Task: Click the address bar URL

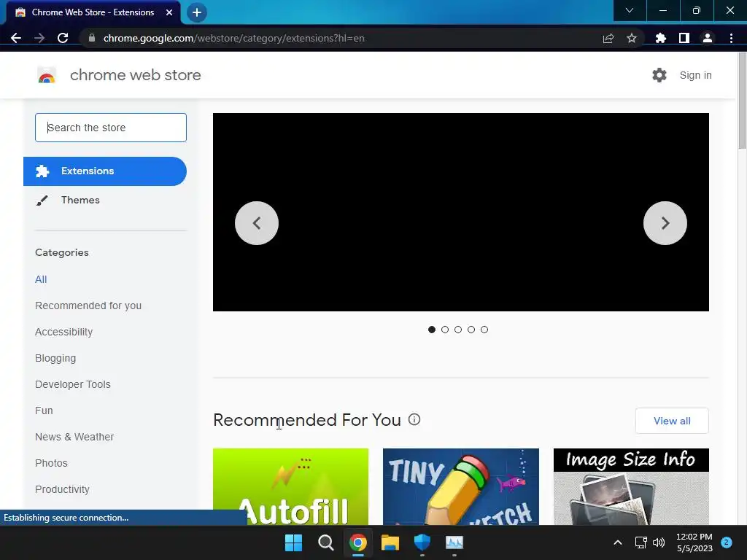Action: (x=233, y=38)
